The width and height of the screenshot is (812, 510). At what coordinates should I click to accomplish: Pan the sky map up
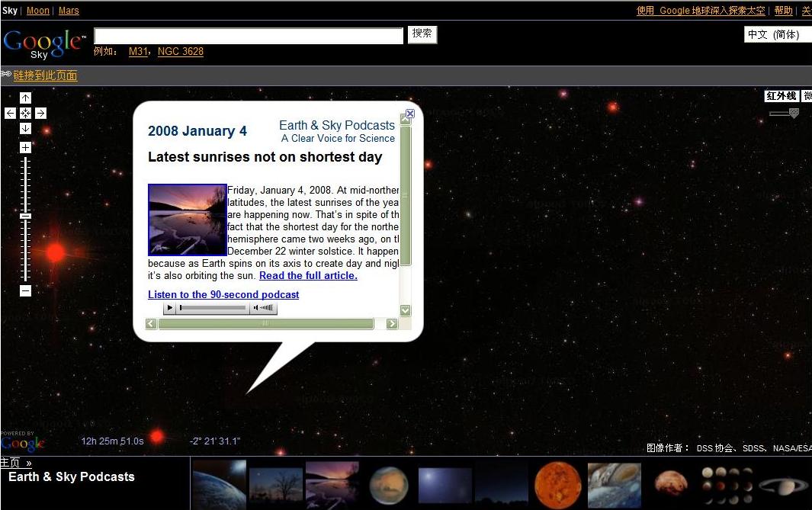[x=25, y=98]
